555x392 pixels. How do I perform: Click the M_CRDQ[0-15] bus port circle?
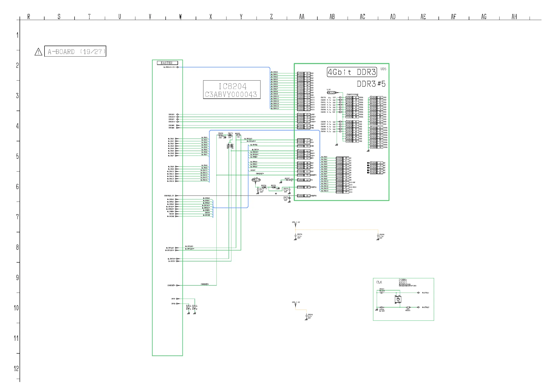click(x=177, y=67)
